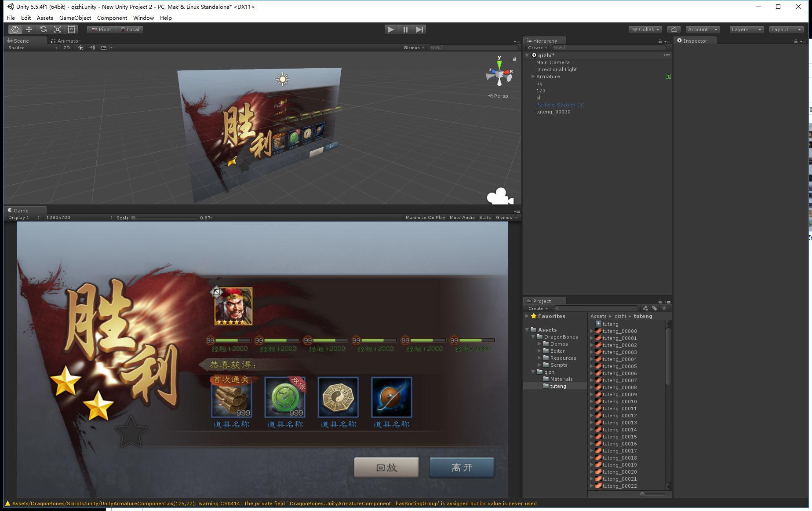Viewport: 812px width, 511px height.
Task: Click the Armature prefab indicator icon
Action: pyautogui.click(x=668, y=77)
